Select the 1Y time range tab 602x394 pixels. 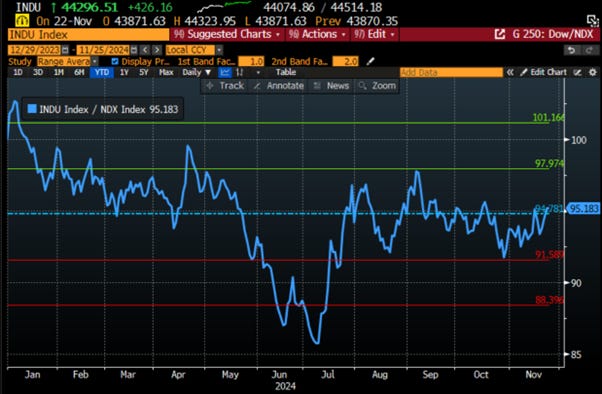pos(124,72)
